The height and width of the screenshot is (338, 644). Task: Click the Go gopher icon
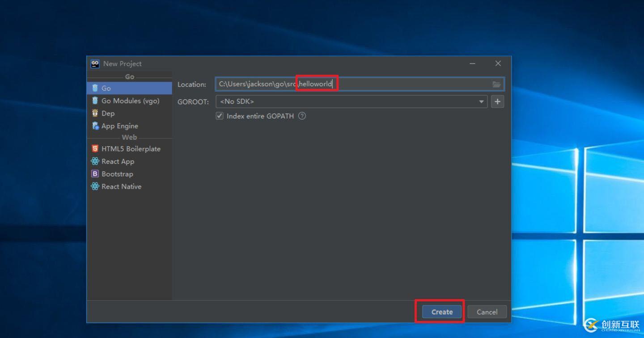[95, 88]
